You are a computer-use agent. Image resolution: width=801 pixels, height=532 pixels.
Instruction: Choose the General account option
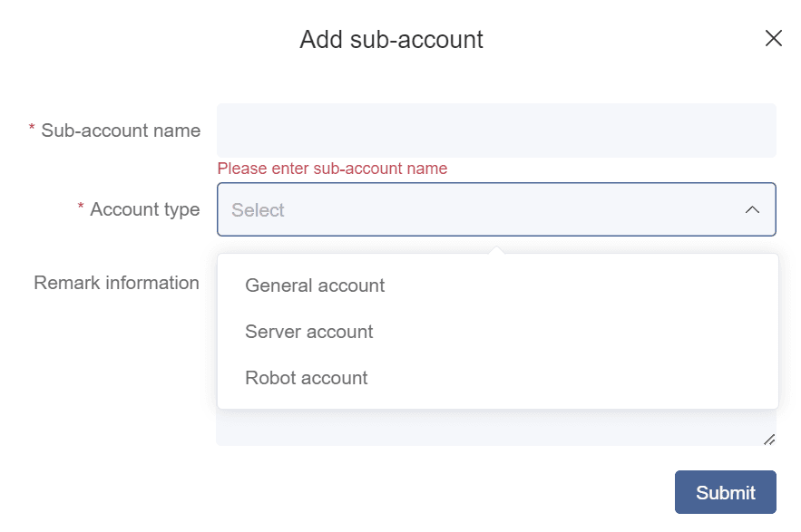click(x=314, y=285)
